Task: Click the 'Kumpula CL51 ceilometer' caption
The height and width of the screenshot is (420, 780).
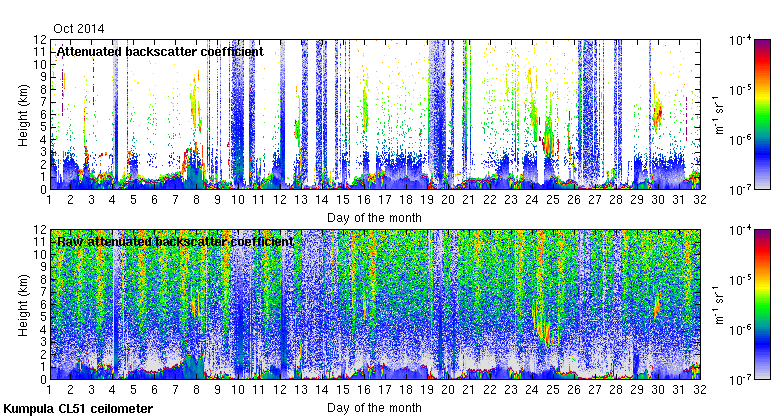Action: pyautogui.click(x=78, y=409)
